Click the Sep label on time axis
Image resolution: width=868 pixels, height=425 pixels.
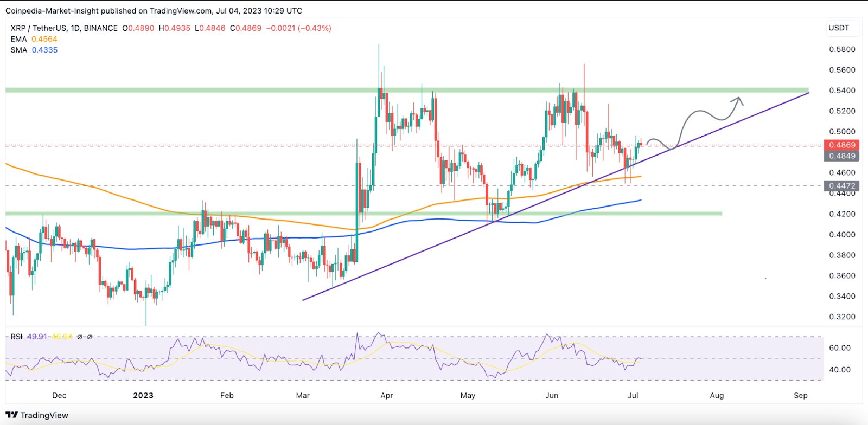coord(801,396)
